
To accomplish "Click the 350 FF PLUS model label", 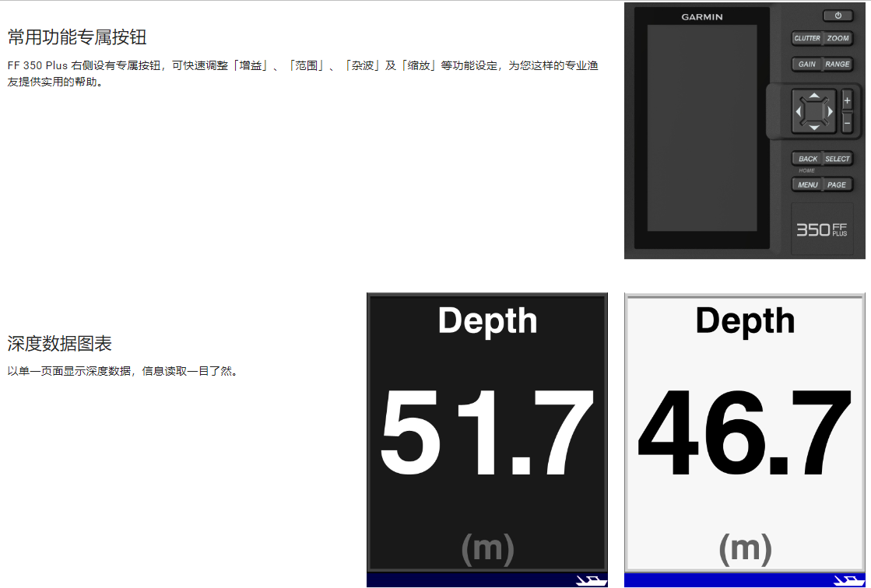I will 821,229.
